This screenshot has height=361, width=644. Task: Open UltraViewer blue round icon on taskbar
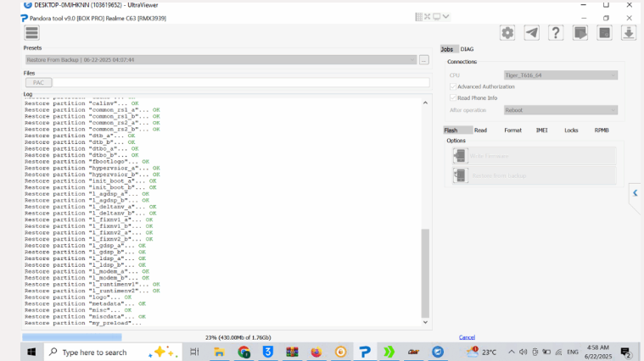(438, 352)
